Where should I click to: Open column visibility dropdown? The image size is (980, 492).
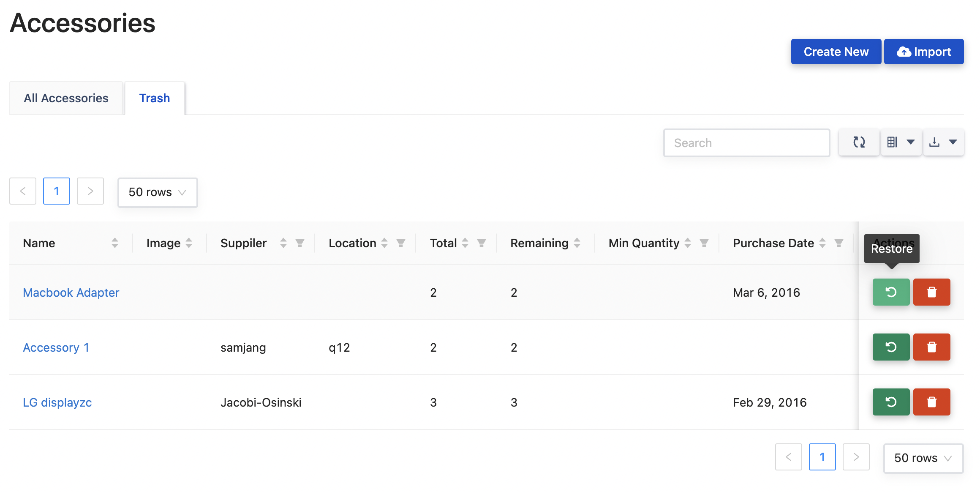901,142
